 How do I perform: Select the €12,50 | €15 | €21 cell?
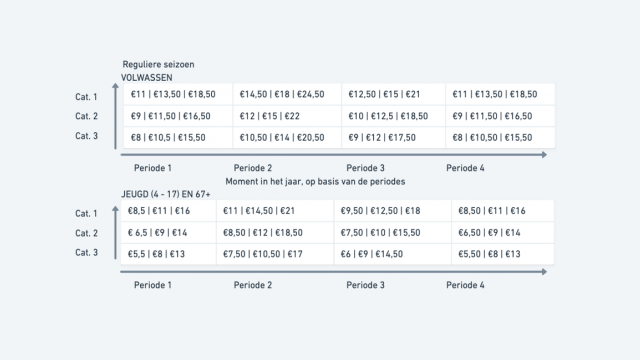click(393, 94)
